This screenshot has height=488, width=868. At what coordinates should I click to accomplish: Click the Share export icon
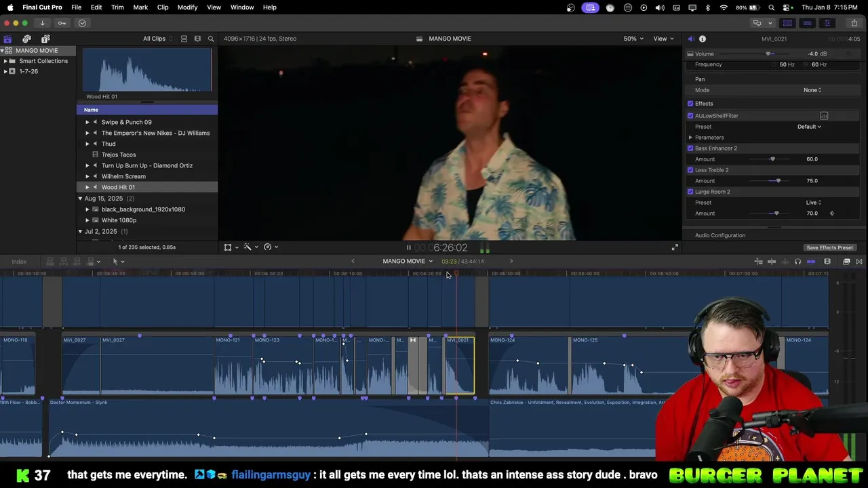(854, 23)
